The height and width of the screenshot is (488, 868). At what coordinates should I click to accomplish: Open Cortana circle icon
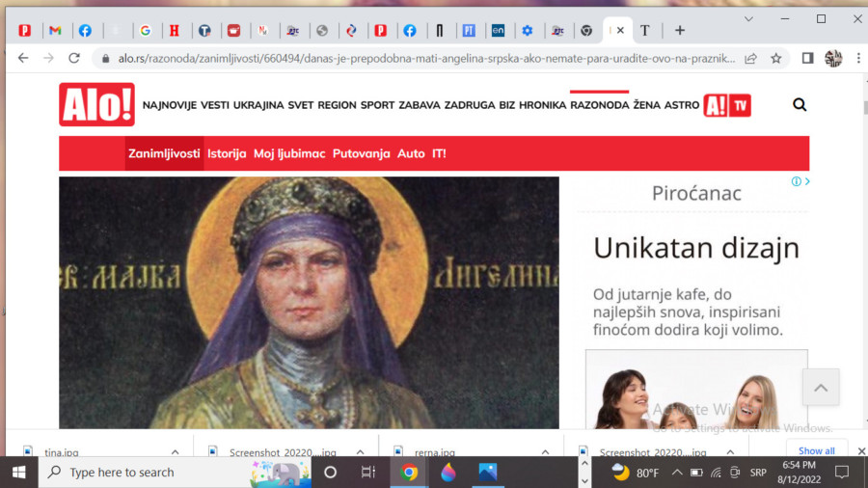point(330,473)
